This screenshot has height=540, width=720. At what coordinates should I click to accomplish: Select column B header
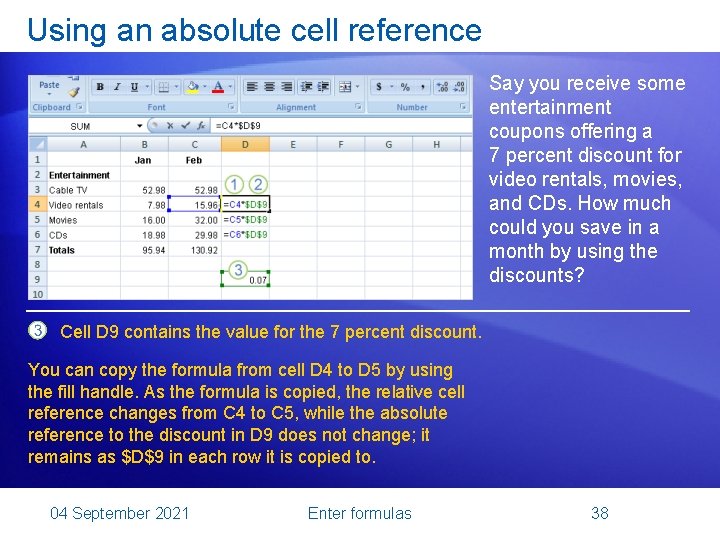(x=144, y=145)
